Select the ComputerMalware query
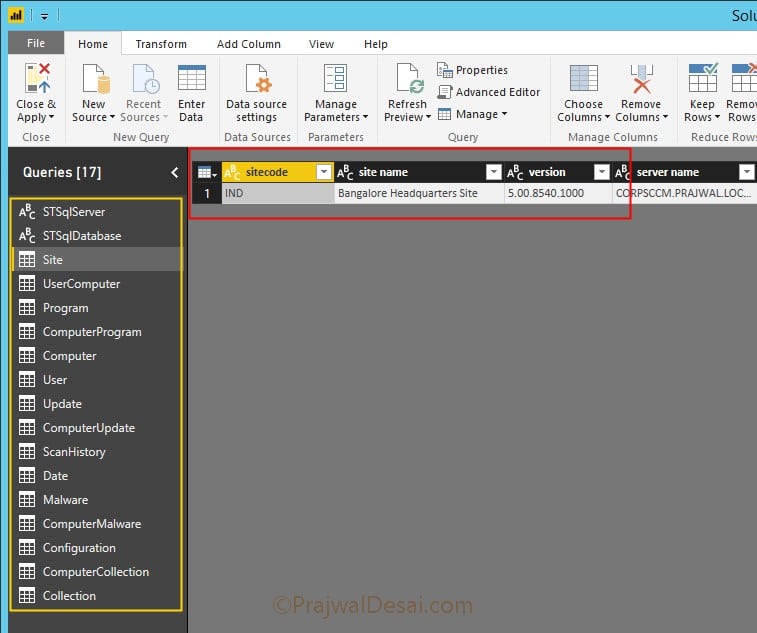The height and width of the screenshot is (633, 757). click(x=97, y=523)
